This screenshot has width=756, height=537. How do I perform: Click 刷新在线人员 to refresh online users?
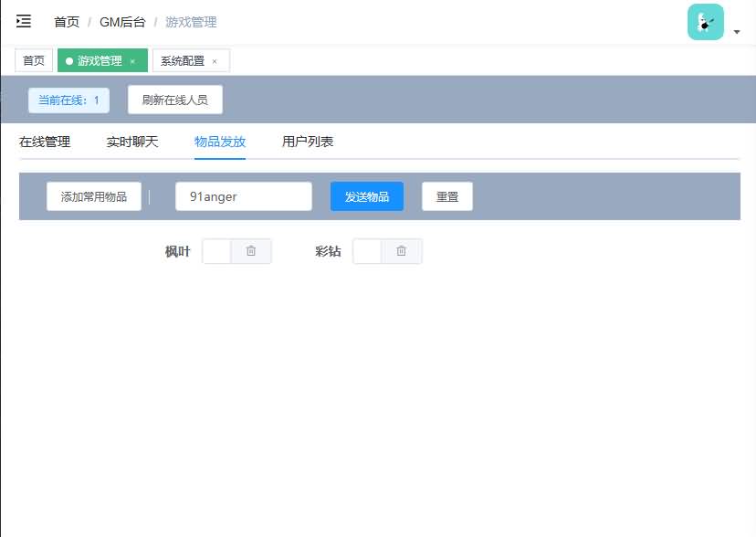[x=173, y=99]
